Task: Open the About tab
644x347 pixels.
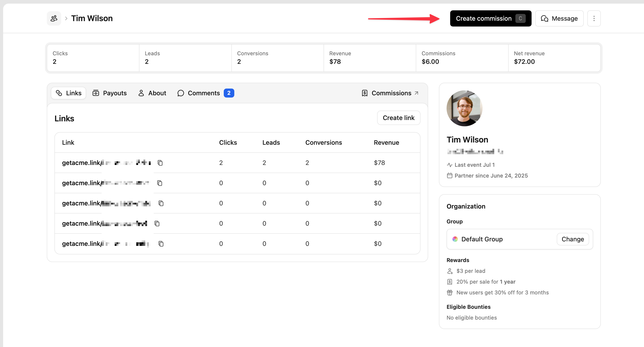Action: point(152,93)
